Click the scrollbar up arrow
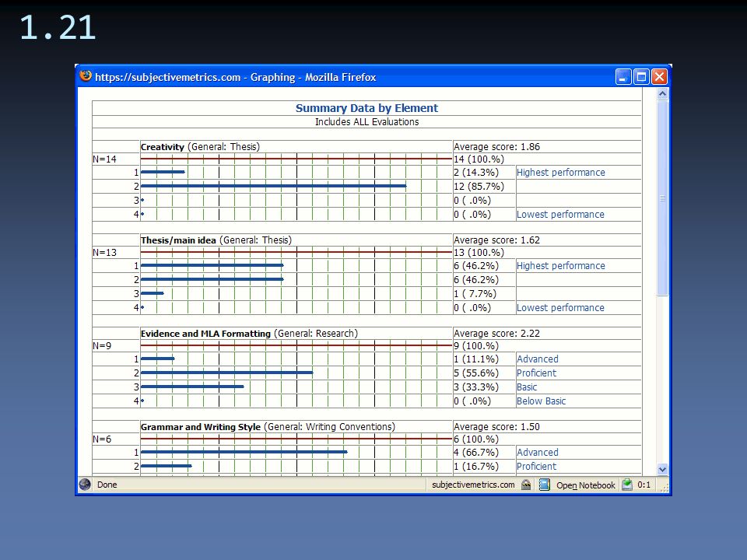This screenshot has height=560, width=747. [662, 94]
